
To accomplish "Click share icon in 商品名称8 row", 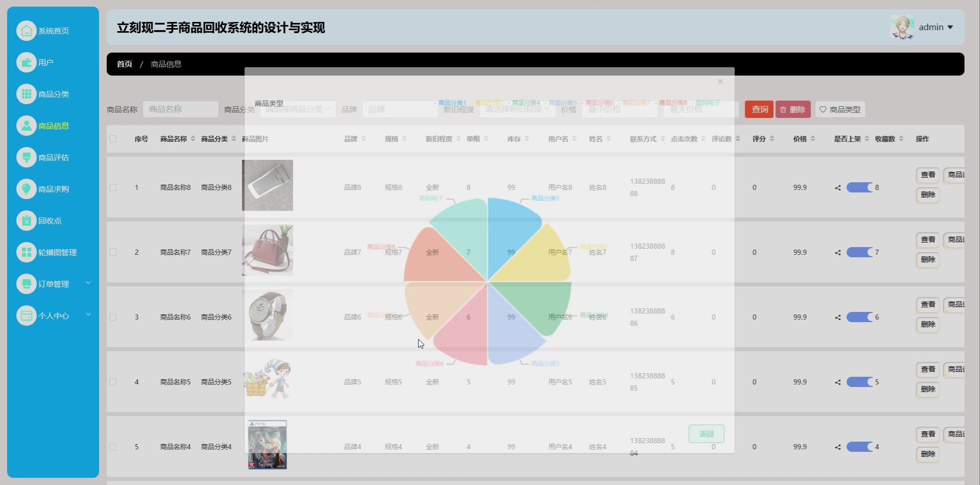I will point(838,188).
